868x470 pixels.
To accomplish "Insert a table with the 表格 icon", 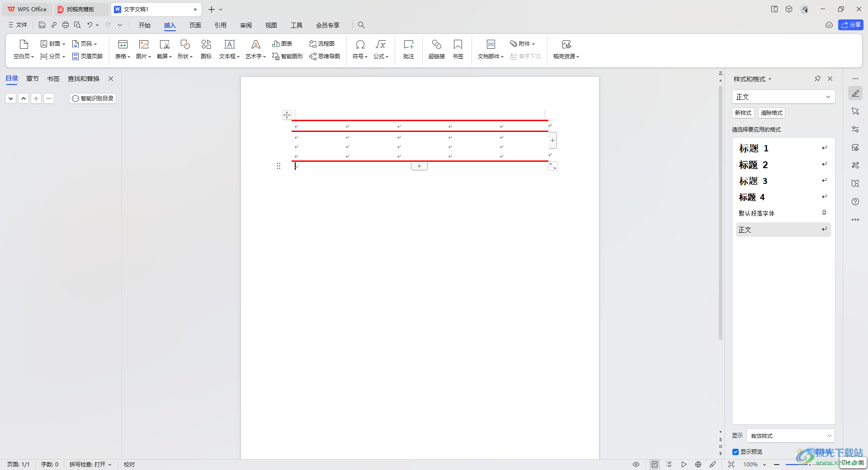I will 123,44.
